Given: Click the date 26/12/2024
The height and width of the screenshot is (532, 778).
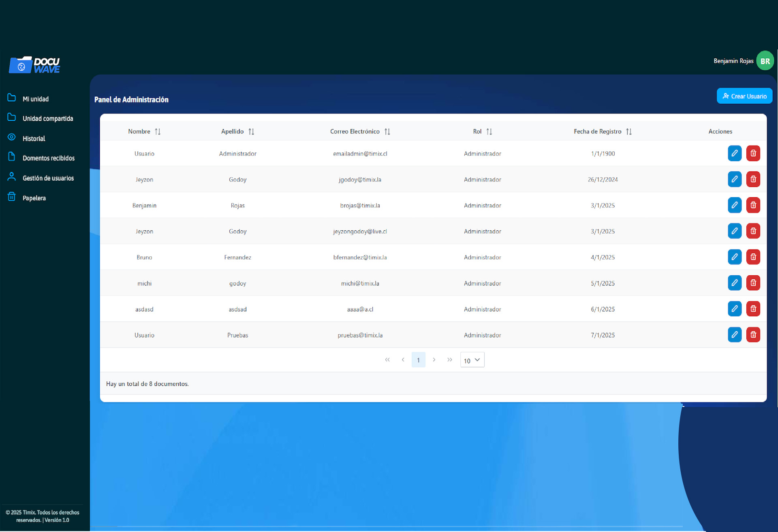Looking at the screenshot, I should [603, 180].
